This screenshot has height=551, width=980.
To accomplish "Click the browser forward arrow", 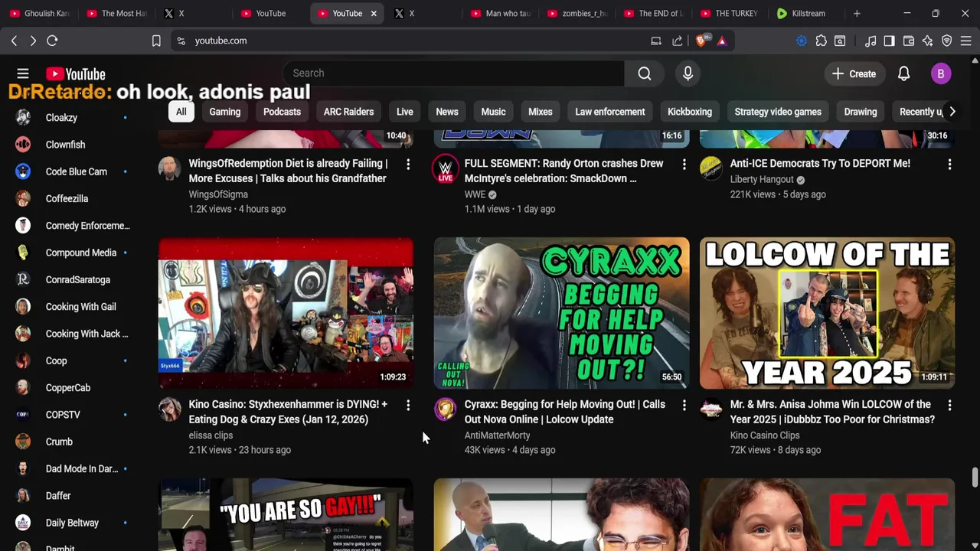I will click(33, 41).
